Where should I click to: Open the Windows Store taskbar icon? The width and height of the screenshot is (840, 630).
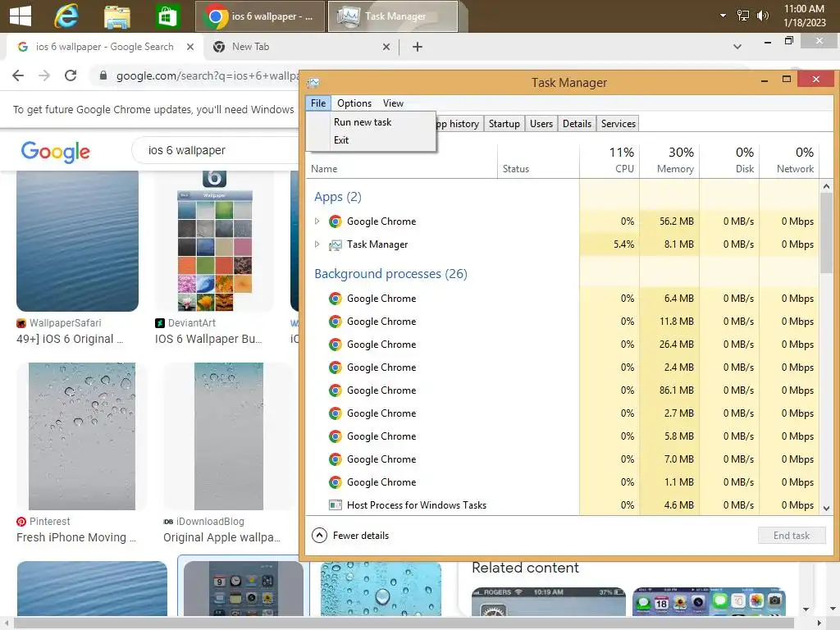pos(167,16)
